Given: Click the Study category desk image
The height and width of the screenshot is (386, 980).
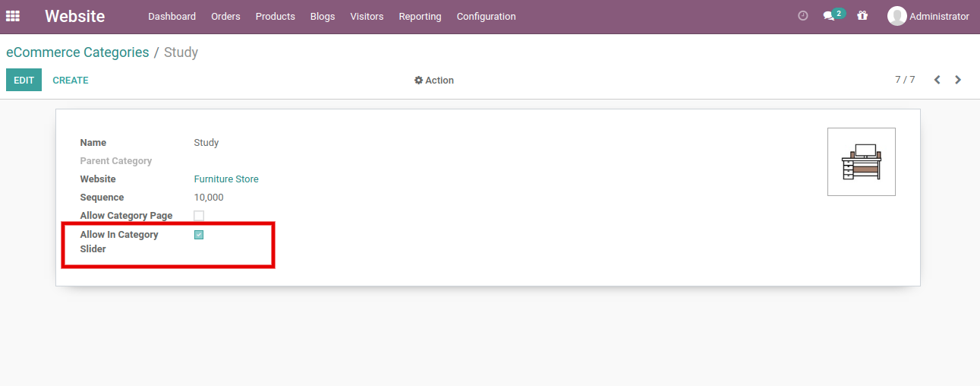Looking at the screenshot, I should pos(861,162).
